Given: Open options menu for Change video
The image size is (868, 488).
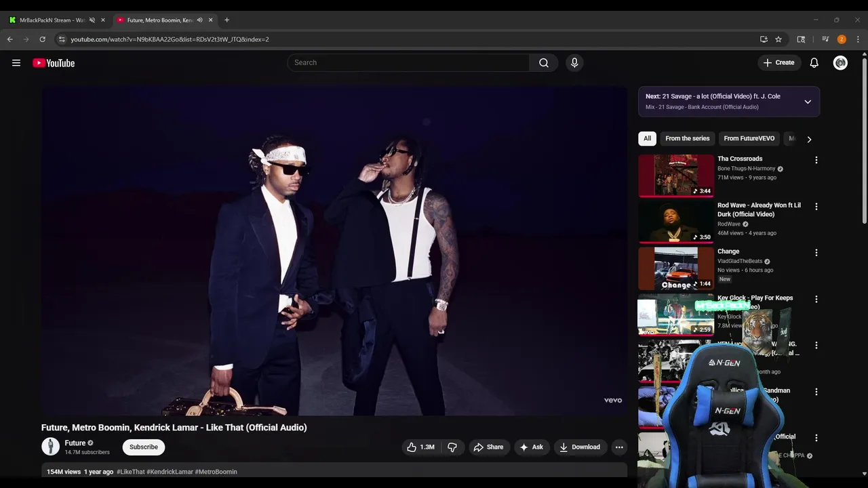Looking at the screenshot, I should 816,253.
